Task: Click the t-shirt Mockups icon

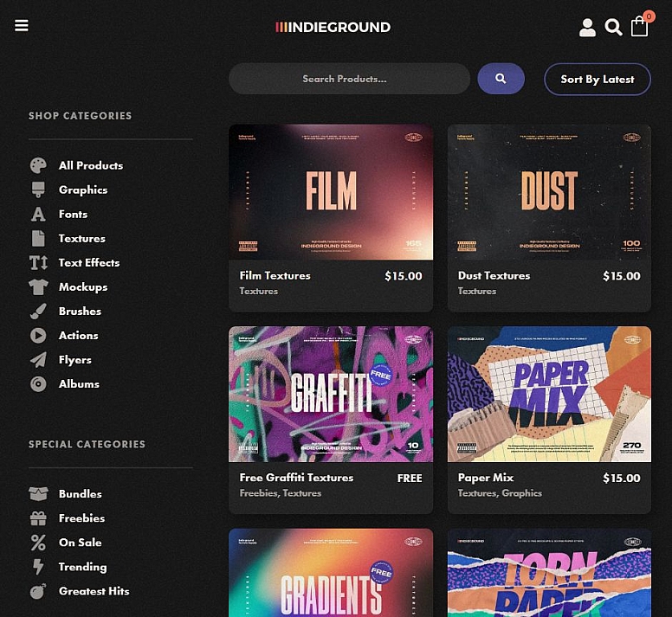Action: click(x=38, y=287)
